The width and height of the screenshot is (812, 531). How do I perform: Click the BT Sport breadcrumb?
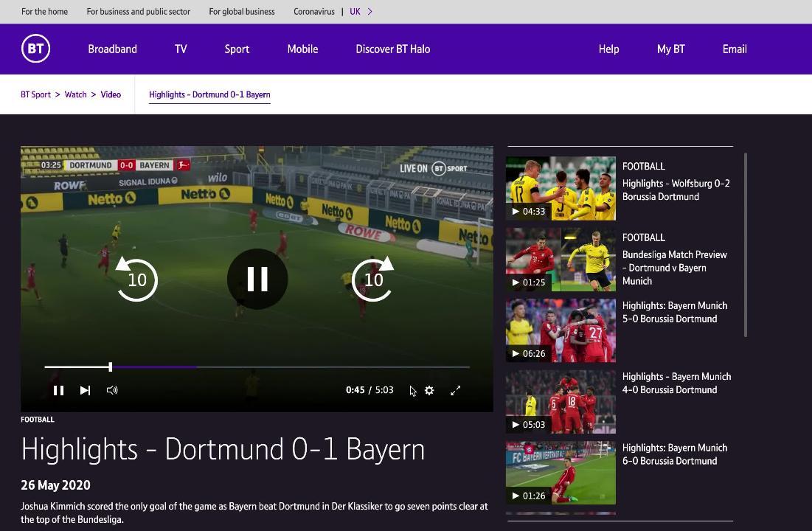coord(35,94)
